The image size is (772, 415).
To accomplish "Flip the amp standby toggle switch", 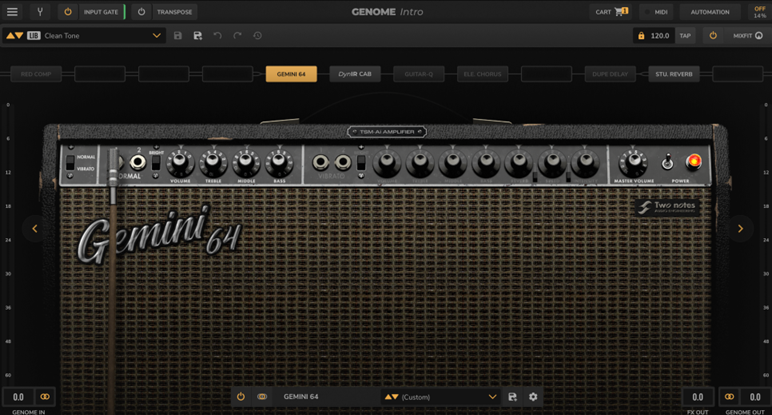I will (667, 162).
